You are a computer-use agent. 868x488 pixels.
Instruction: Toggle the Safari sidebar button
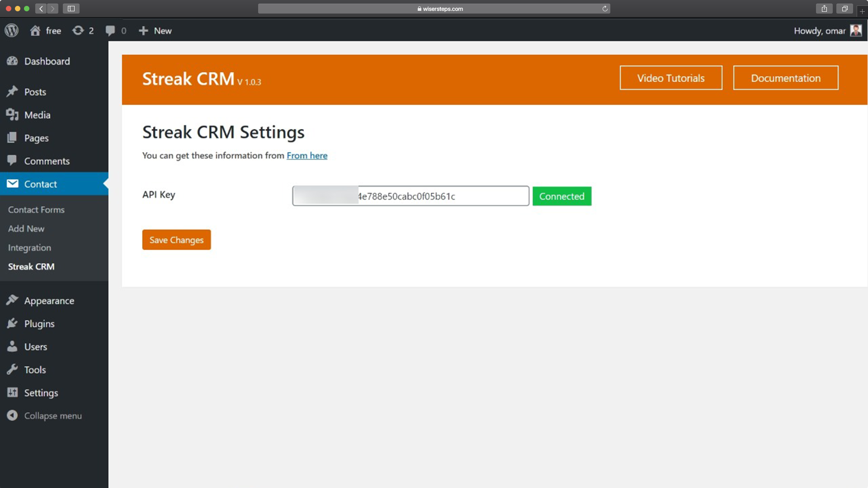(x=71, y=9)
